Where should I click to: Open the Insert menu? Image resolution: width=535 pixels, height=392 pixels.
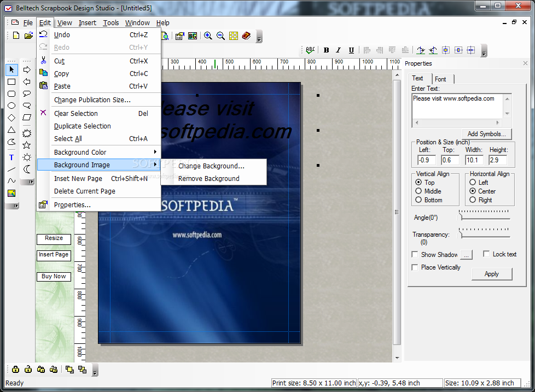click(x=88, y=23)
